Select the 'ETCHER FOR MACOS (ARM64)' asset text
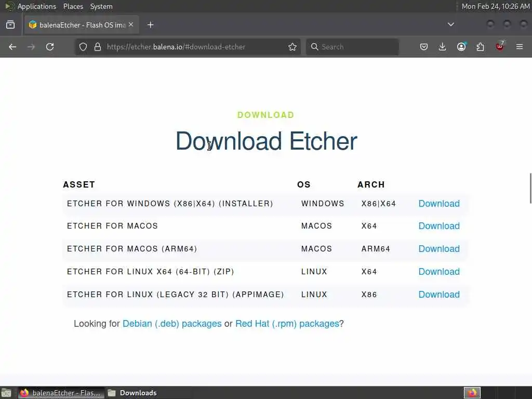 pyautogui.click(x=132, y=249)
